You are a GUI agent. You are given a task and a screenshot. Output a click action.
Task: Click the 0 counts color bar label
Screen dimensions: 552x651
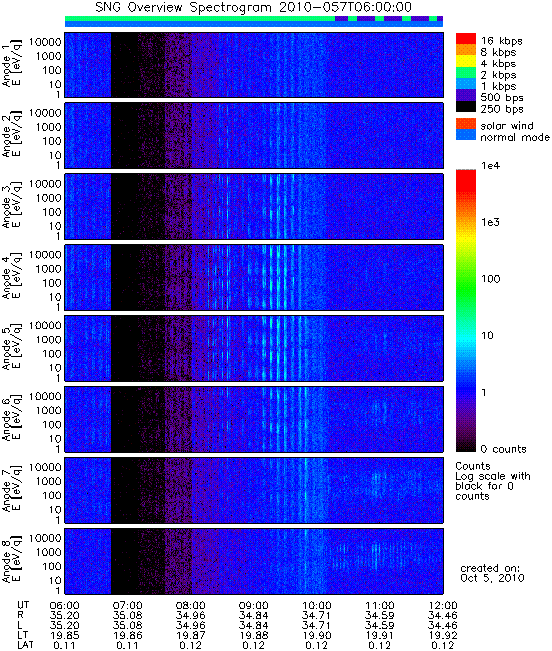503,449
